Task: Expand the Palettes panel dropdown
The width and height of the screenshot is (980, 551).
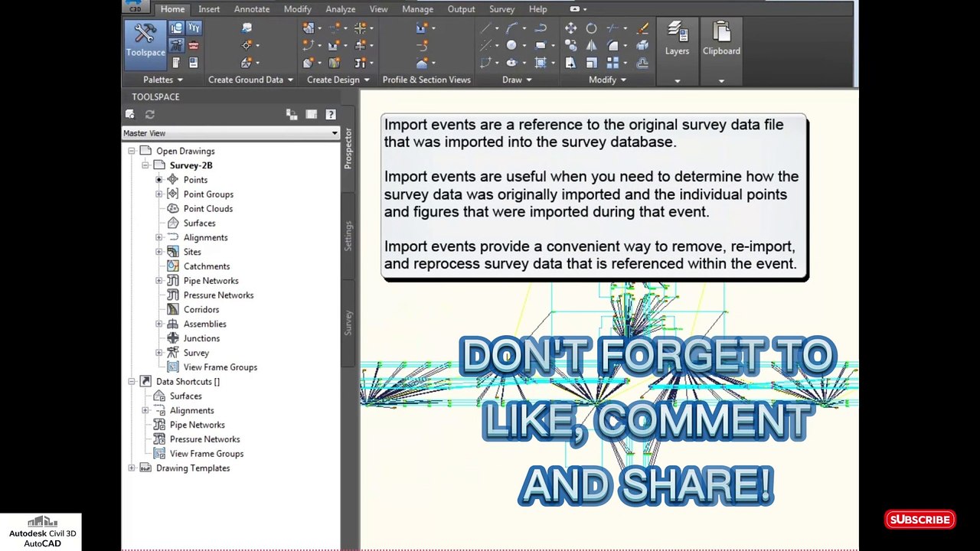Action: click(180, 80)
